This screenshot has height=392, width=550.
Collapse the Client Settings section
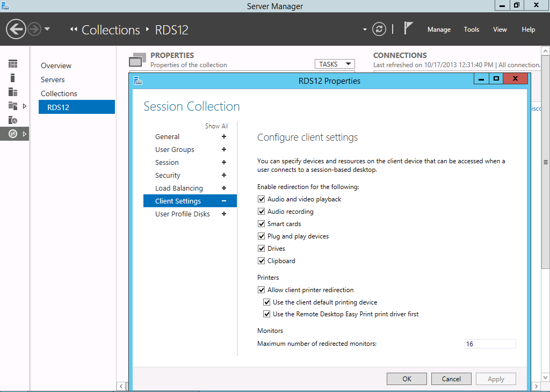tap(224, 201)
